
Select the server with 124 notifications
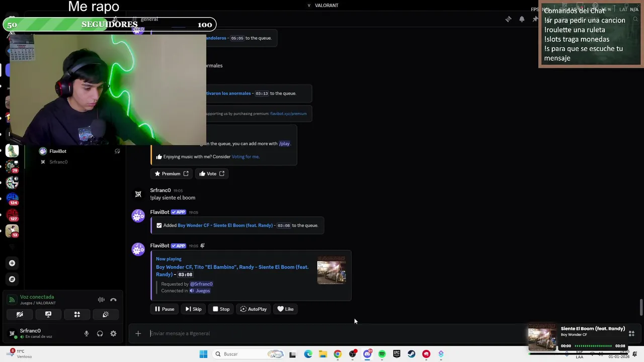[x=12, y=199]
